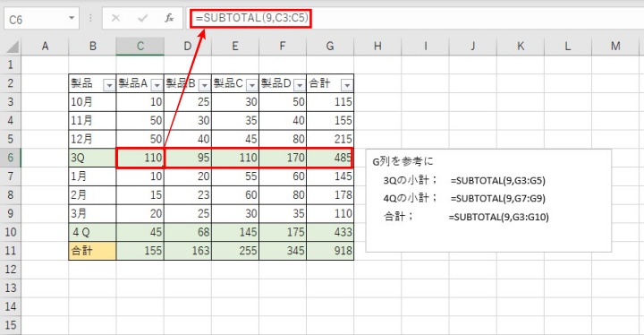Click cell with value 175 in 4 Q row
This screenshot has height=335, width=644.
pos(283,232)
